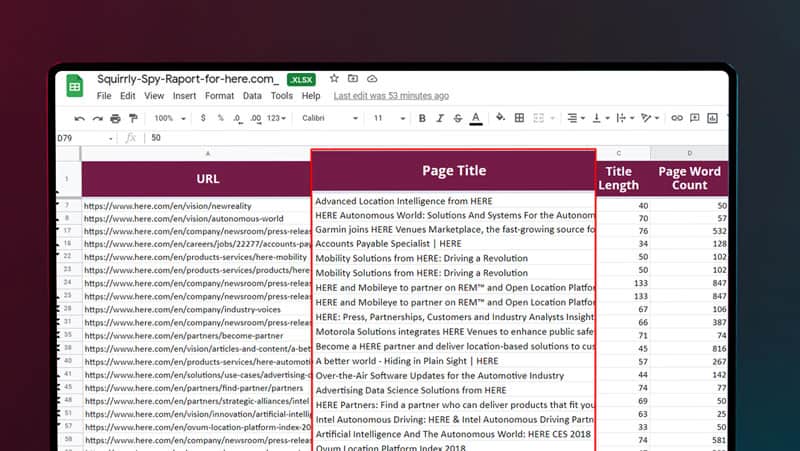The width and height of the screenshot is (800, 451).
Task: Open the Edit menu
Action: point(128,96)
